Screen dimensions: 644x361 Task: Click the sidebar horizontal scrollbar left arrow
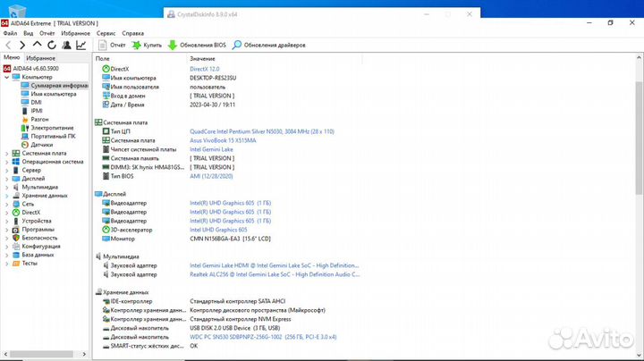(5, 354)
